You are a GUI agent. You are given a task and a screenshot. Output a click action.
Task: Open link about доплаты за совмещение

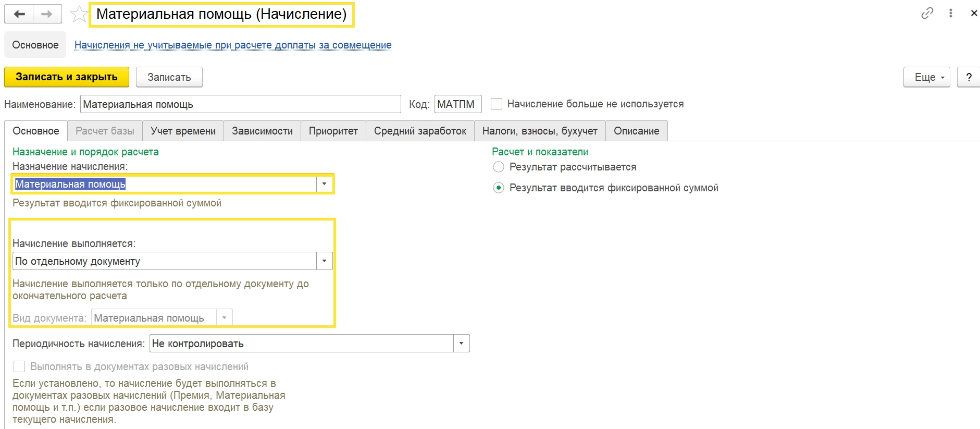(233, 45)
